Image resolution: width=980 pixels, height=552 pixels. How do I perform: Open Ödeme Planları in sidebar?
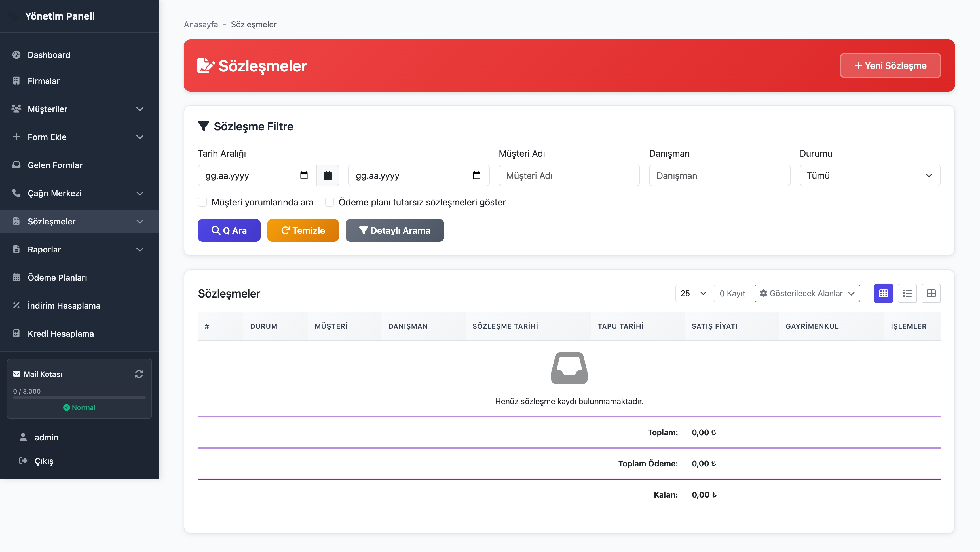[x=58, y=277]
